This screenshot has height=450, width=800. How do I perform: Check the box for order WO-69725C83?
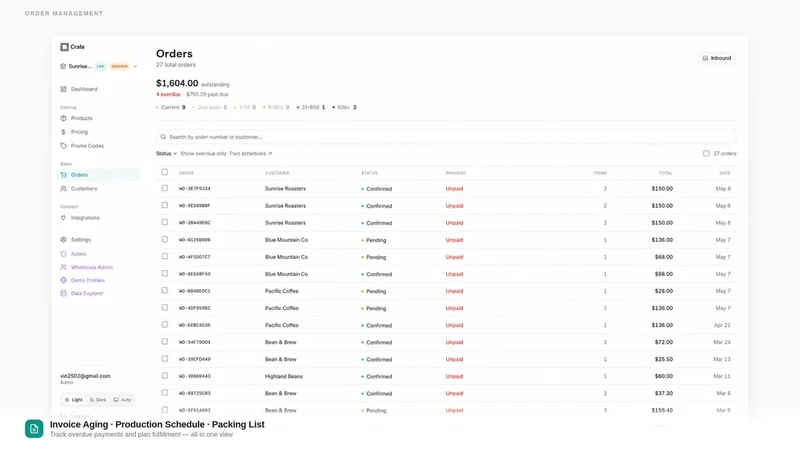(x=165, y=393)
